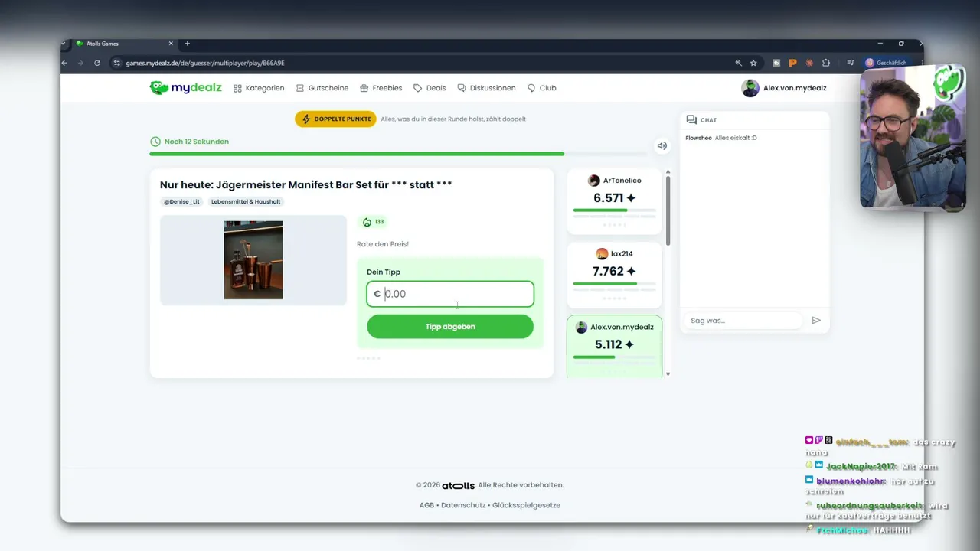Click lax214's score 7.762

[614, 271]
